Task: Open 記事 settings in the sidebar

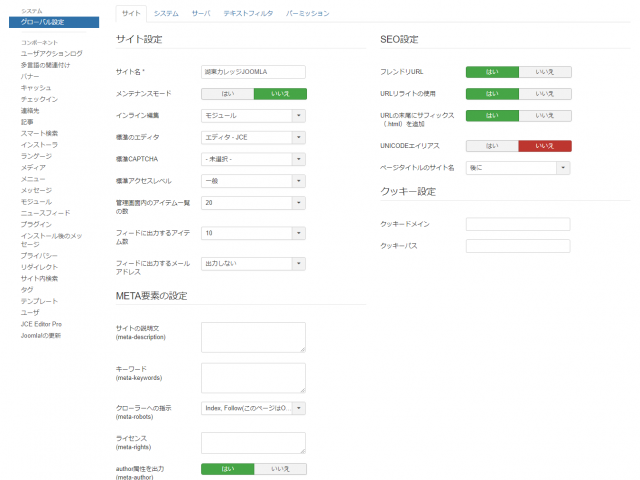Action: click(27, 122)
